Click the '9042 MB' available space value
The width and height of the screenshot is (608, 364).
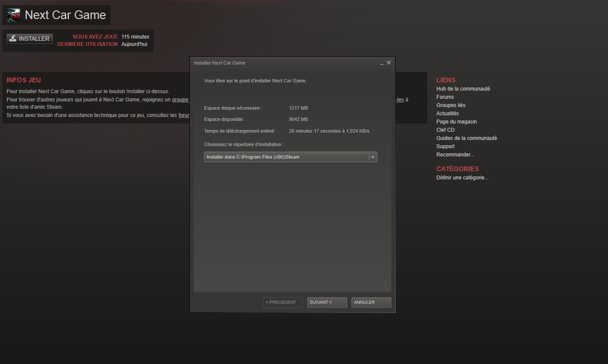coord(299,119)
